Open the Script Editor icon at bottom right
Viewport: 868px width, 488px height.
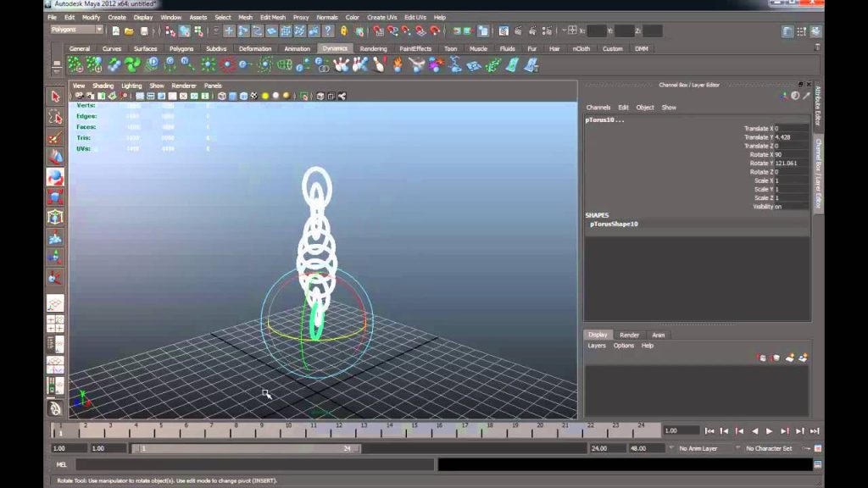click(x=818, y=465)
